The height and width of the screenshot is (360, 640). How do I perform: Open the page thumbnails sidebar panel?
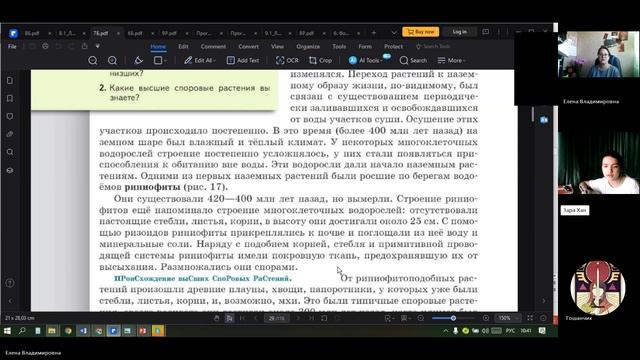click(10, 80)
